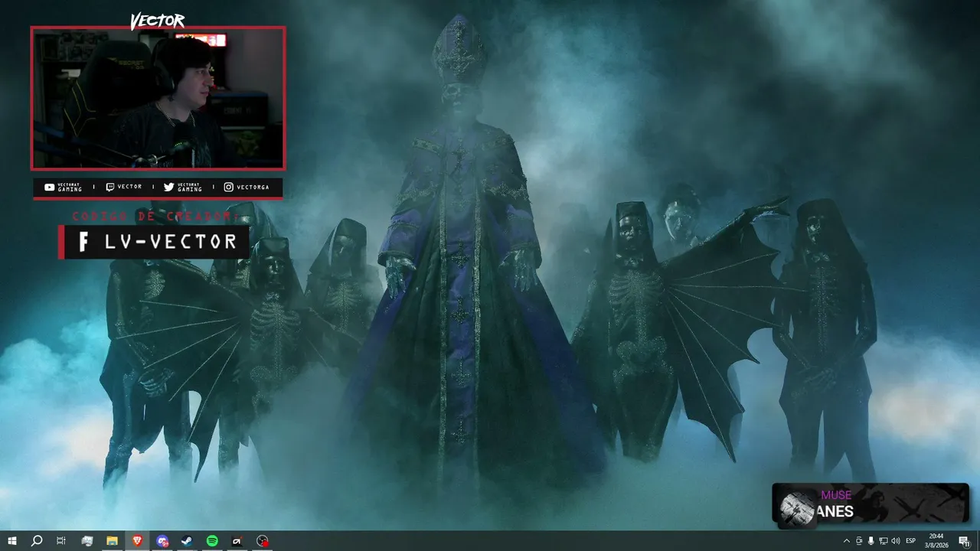Screen dimensions: 980x551
Task: Click the LV-VECTOR creator code text
Action: pyautogui.click(x=170, y=242)
